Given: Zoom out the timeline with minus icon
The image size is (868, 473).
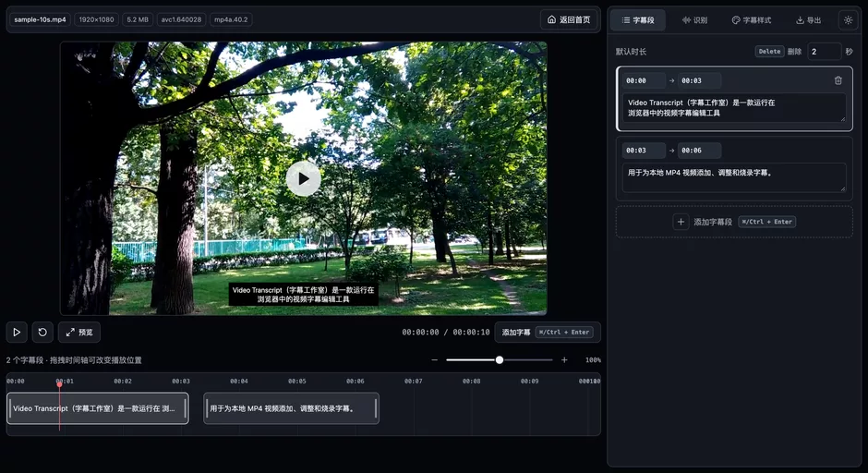Looking at the screenshot, I should [435, 360].
